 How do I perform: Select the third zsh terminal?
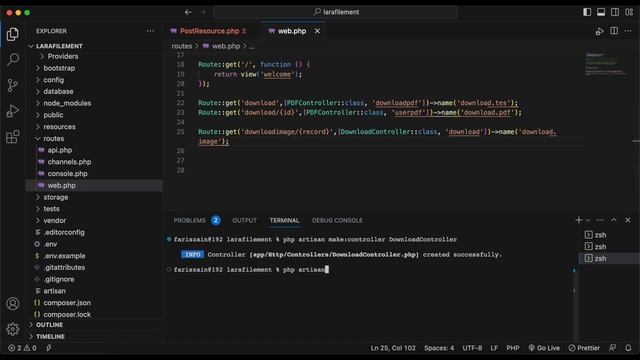(x=609, y=258)
